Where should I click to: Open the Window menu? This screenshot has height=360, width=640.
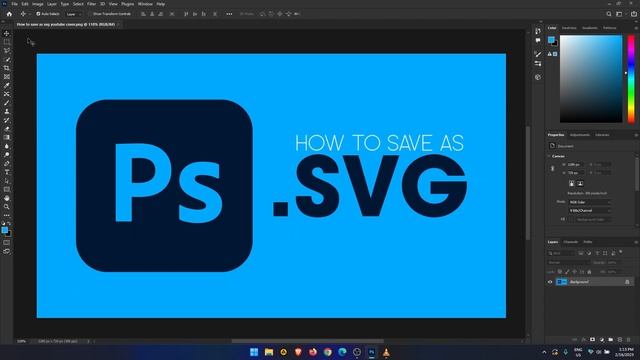tap(145, 4)
